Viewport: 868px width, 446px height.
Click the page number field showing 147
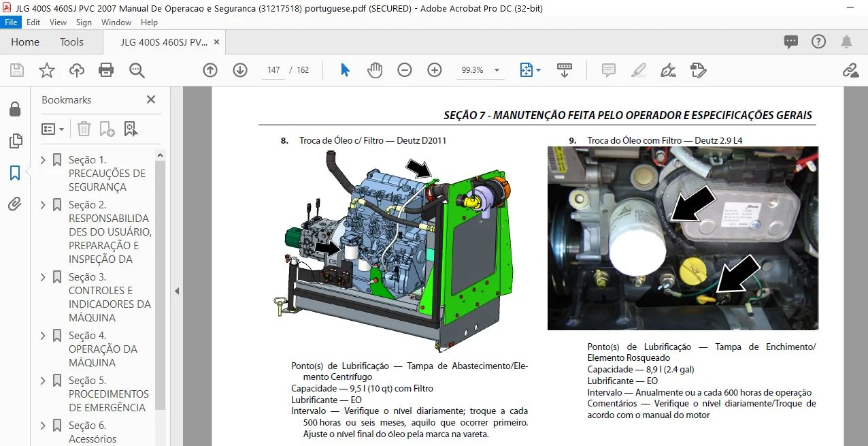click(x=273, y=70)
